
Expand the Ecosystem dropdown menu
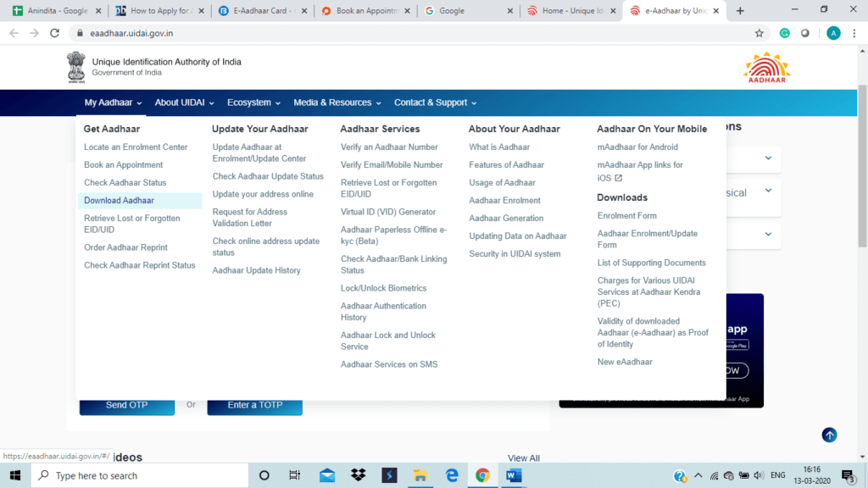click(x=253, y=103)
